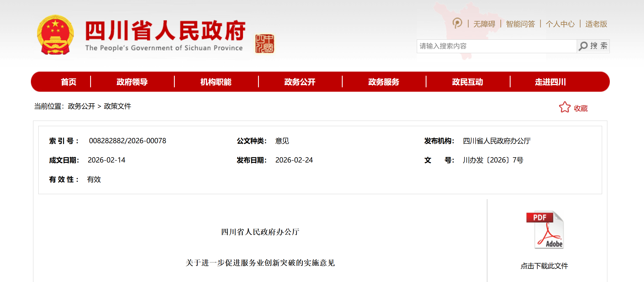
Task: Open 政府领导 navigation menu
Action: tap(132, 82)
